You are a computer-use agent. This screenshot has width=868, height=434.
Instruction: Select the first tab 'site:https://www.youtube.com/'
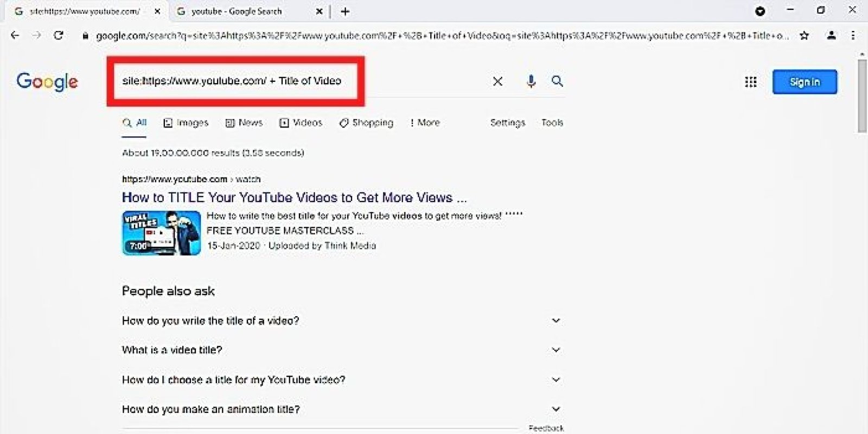(x=86, y=11)
